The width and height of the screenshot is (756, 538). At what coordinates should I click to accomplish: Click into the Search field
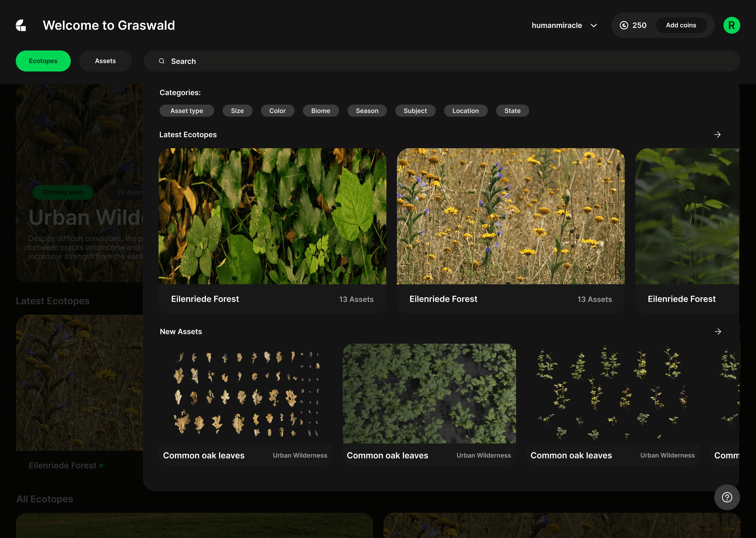(x=430, y=61)
